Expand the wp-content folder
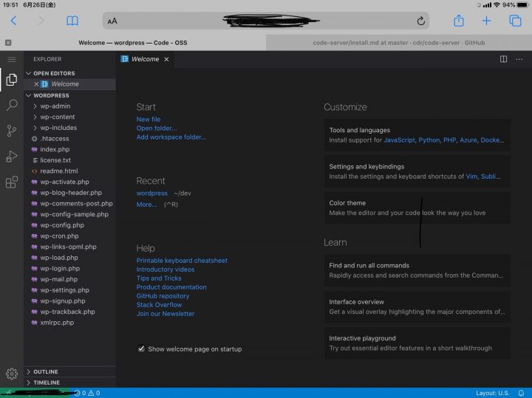The width and height of the screenshot is (532, 398). point(70,117)
